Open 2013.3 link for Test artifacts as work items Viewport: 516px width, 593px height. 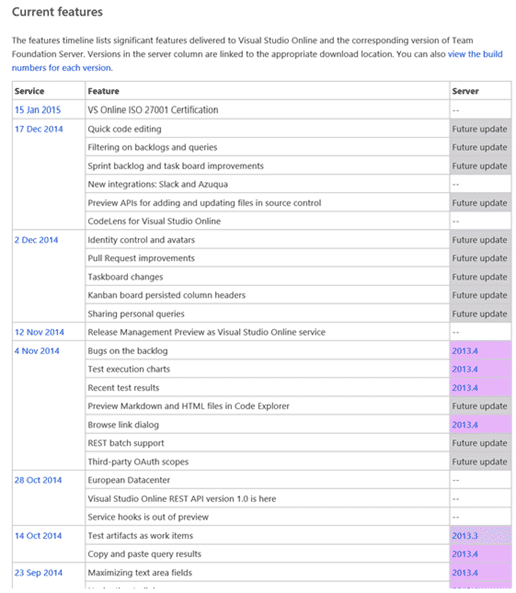coord(465,536)
